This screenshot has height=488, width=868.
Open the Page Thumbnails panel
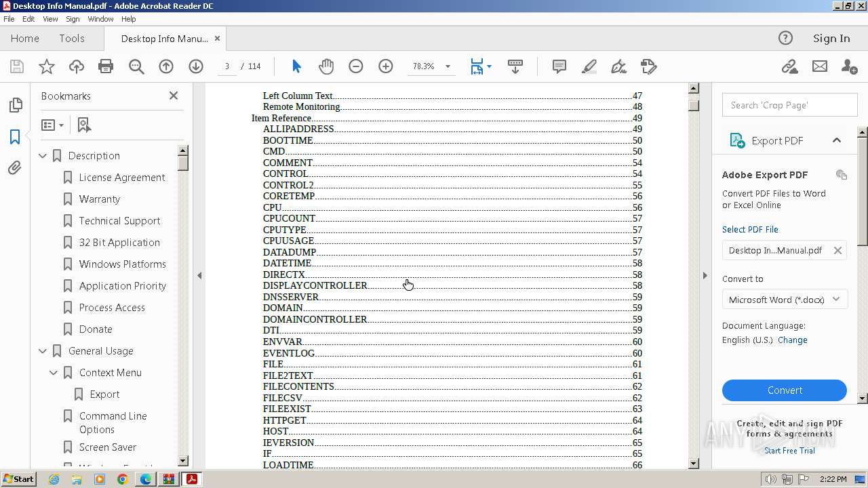(15, 105)
